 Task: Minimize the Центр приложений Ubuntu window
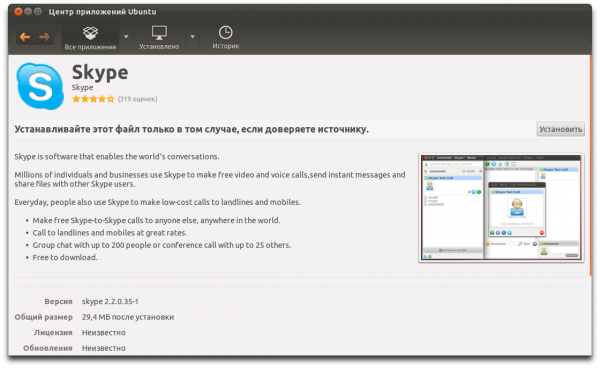click(28, 11)
